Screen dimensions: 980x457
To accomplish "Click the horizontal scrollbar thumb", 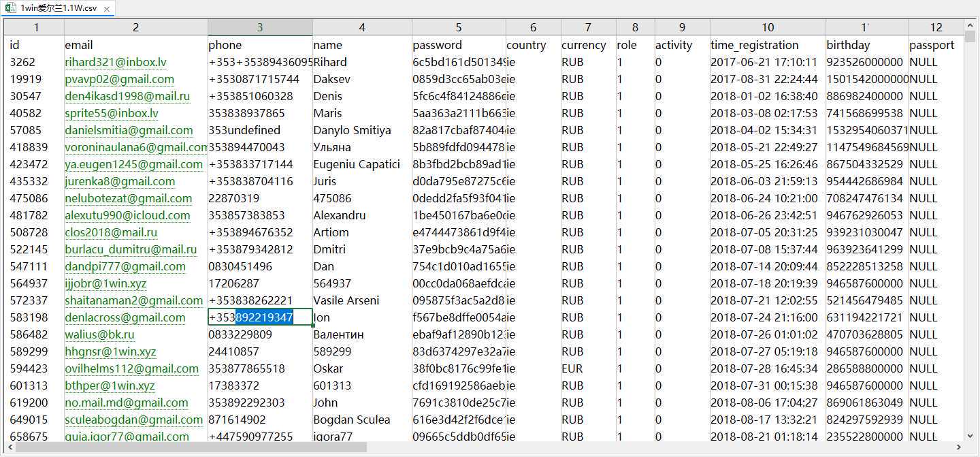I will coord(191,447).
